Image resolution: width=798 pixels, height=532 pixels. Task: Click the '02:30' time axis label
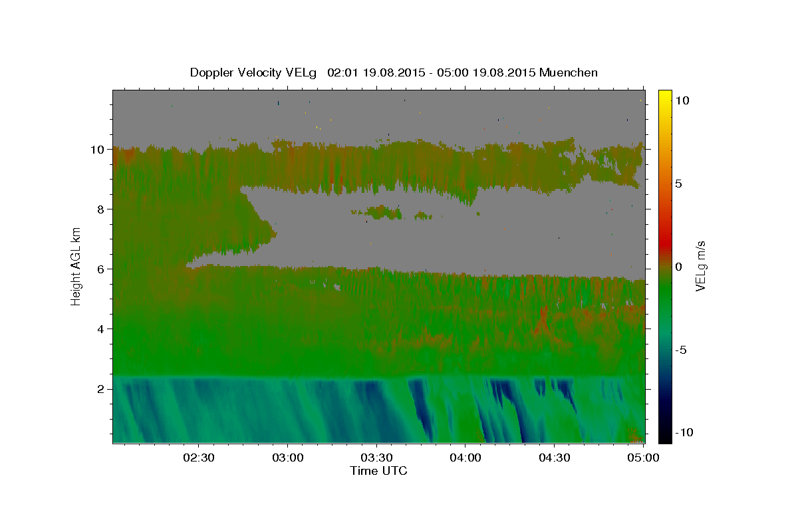tap(199, 458)
